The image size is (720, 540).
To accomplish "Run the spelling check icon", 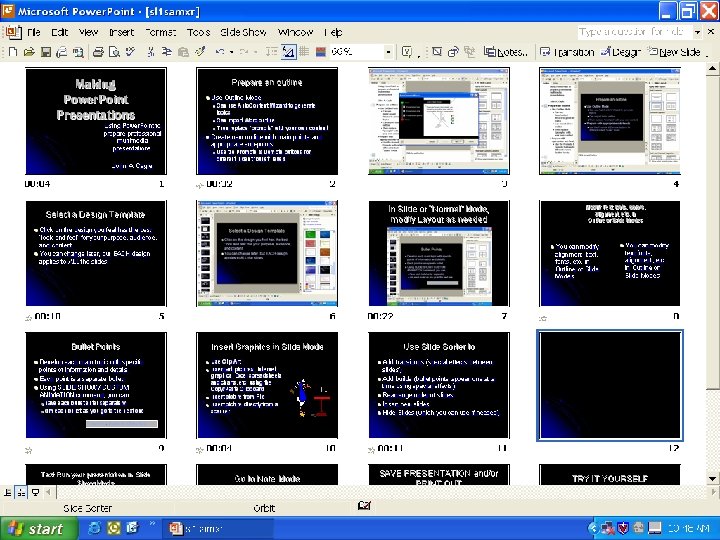I will click(130, 52).
